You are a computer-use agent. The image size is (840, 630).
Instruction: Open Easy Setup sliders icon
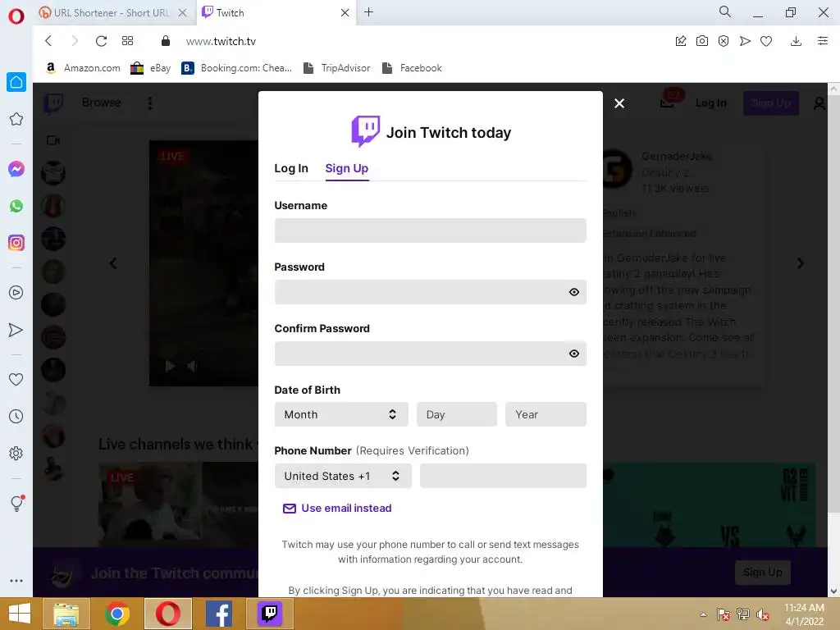tap(823, 41)
